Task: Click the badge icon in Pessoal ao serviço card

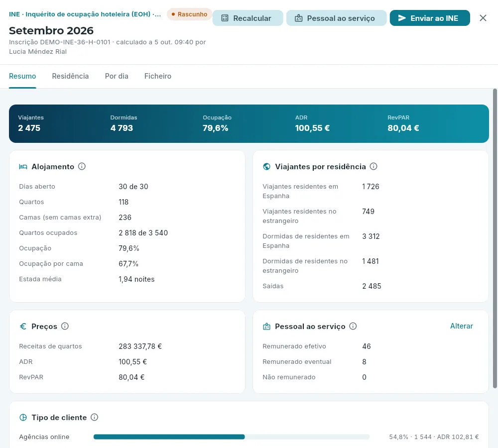Action: click(267, 327)
